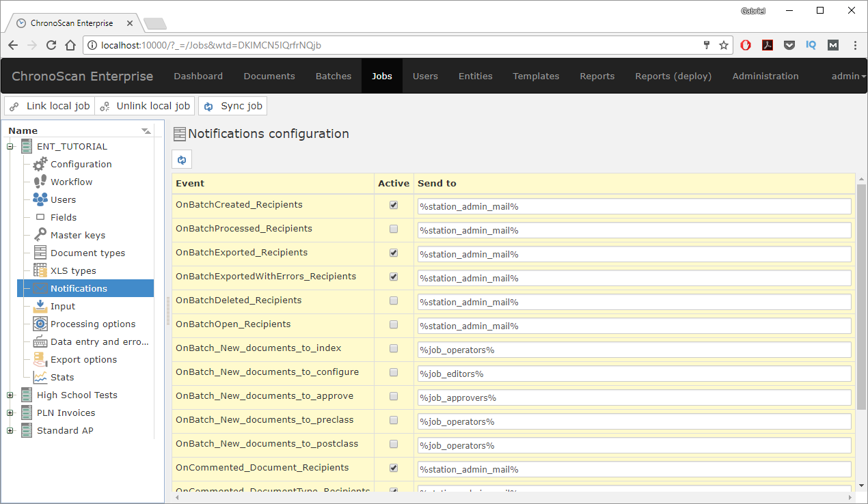868x504 pixels.
Task: Open a new browser tab
Action: pos(155,23)
